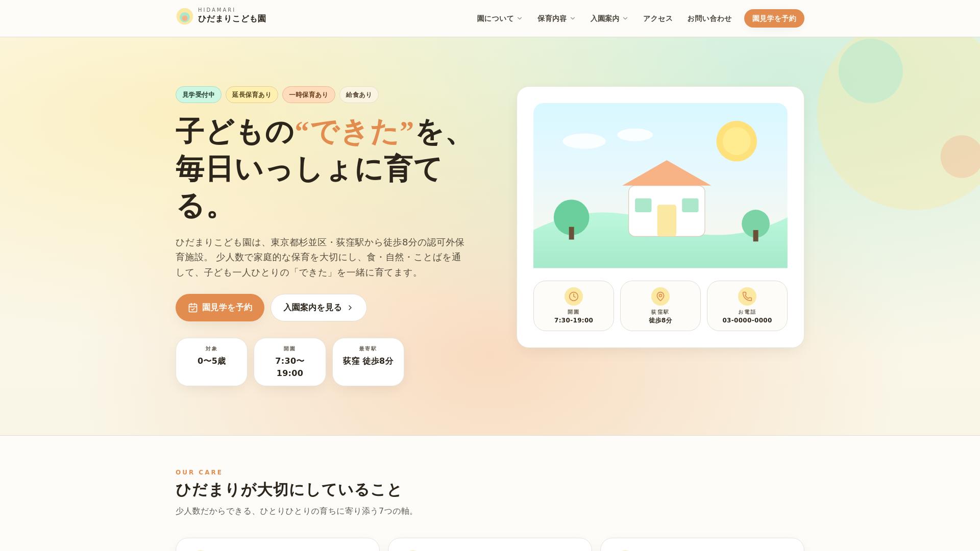Screen dimensions: 980x551
Task: Go to the アクセス page
Action: coord(658,18)
